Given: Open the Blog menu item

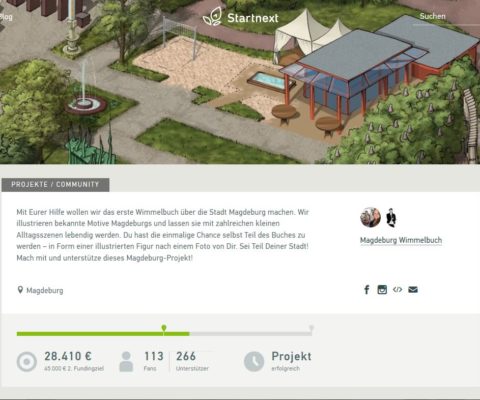Looking at the screenshot, I should pos(6,17).
